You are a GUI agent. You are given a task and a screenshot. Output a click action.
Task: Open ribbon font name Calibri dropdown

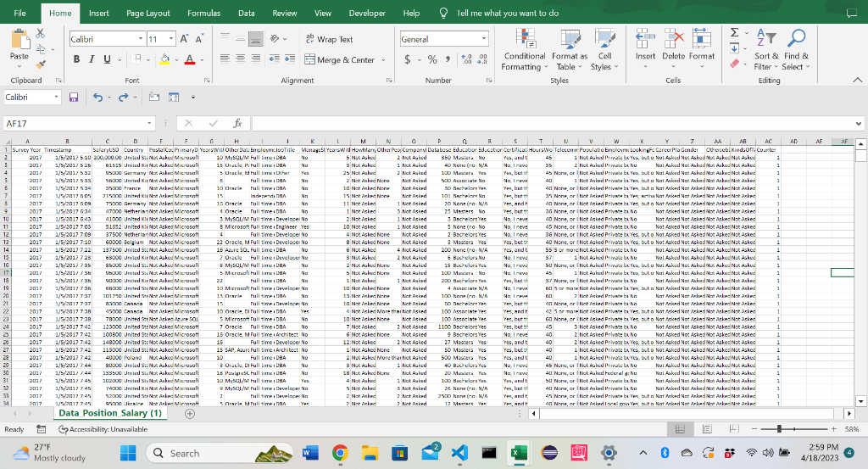click(x=140, y=39)
